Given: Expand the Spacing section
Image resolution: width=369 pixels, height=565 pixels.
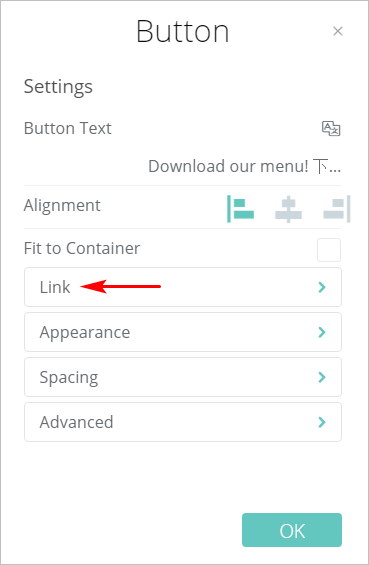Looking at the screenshot, I should pos(183,377).
